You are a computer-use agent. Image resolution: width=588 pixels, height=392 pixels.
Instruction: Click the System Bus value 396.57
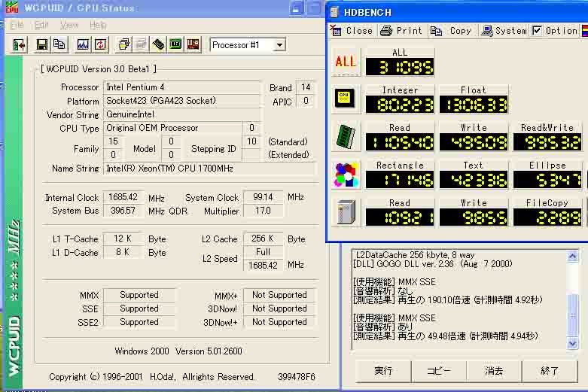click(123, 211)
